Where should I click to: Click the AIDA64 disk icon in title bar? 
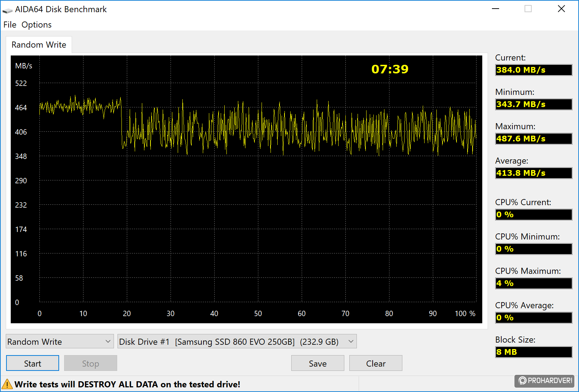(x=7, y=10)
